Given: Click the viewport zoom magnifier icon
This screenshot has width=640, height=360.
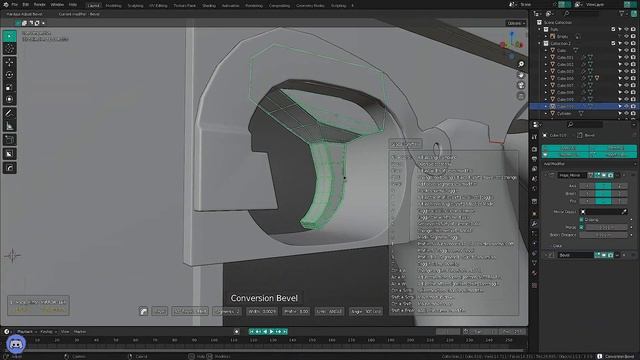Looking at the screenshot, I should click(521, 64).
